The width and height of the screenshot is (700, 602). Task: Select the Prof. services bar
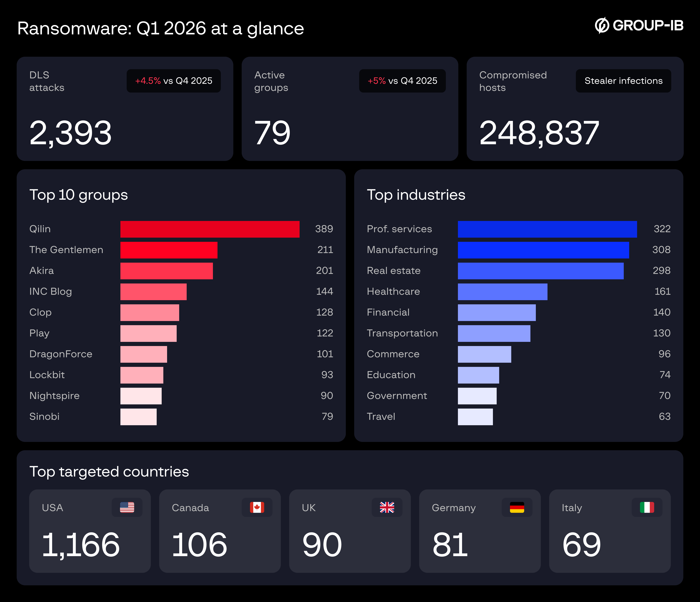pyautogui.click(x=547, y=229)
